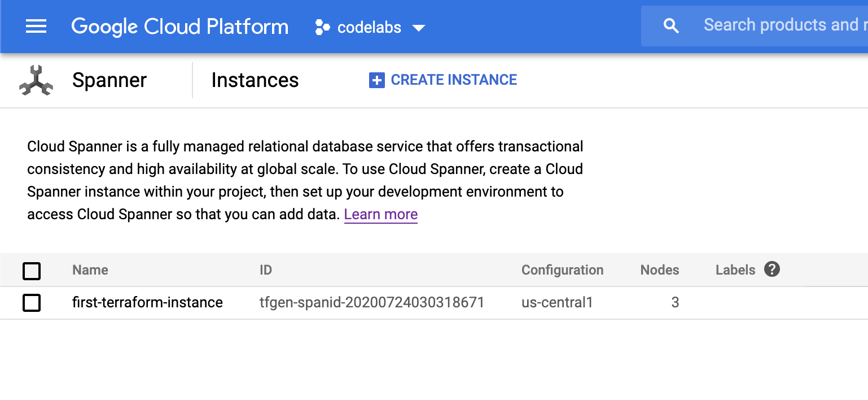The width and height of the screenshot is (868, 400).
Task: Open the hamburger navigation menu
Action: (x=36, y=27)
